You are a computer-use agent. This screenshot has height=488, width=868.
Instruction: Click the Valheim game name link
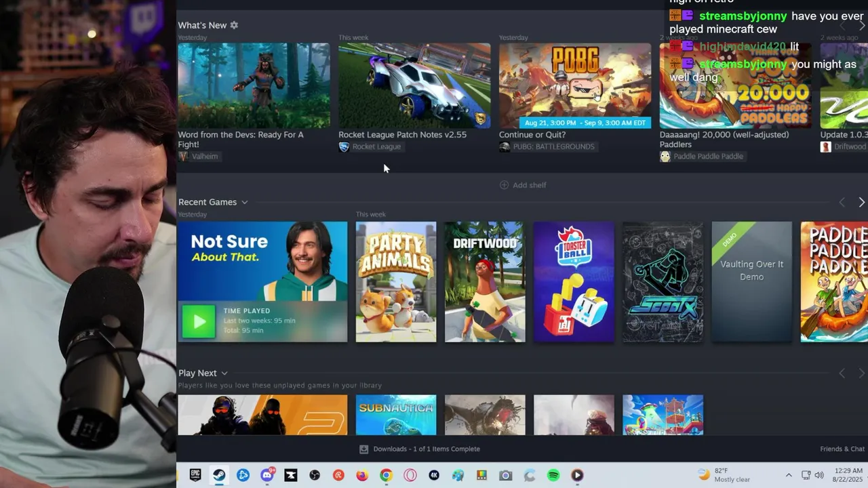tap(205, 157)
